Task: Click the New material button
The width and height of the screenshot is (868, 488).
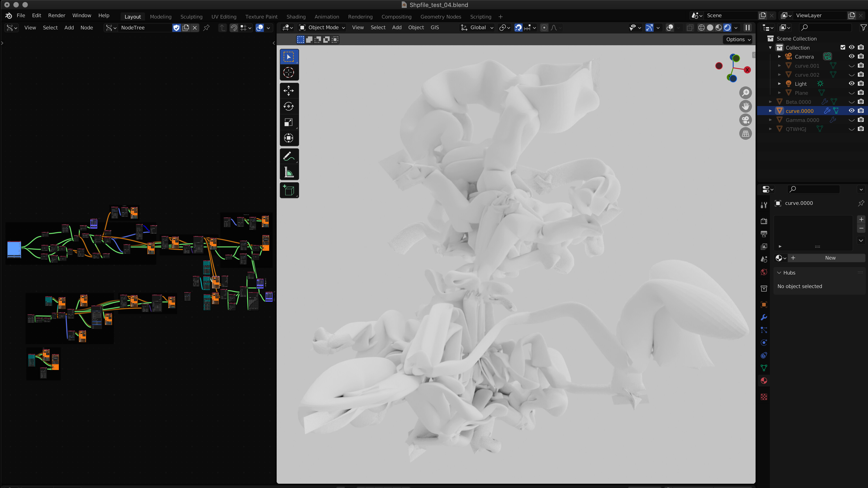Action: point(830,258)
